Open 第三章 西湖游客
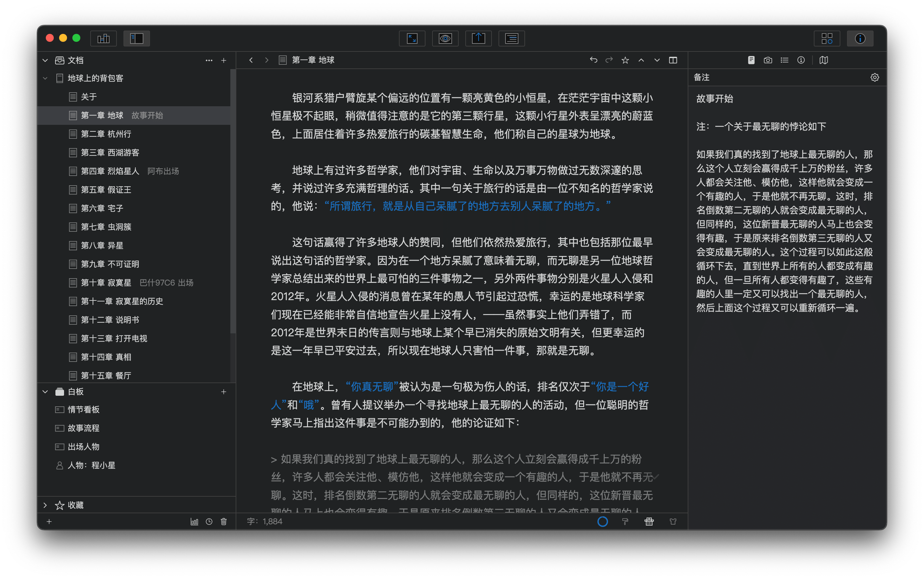The image size is (924, 579). [x=134, y=152]
